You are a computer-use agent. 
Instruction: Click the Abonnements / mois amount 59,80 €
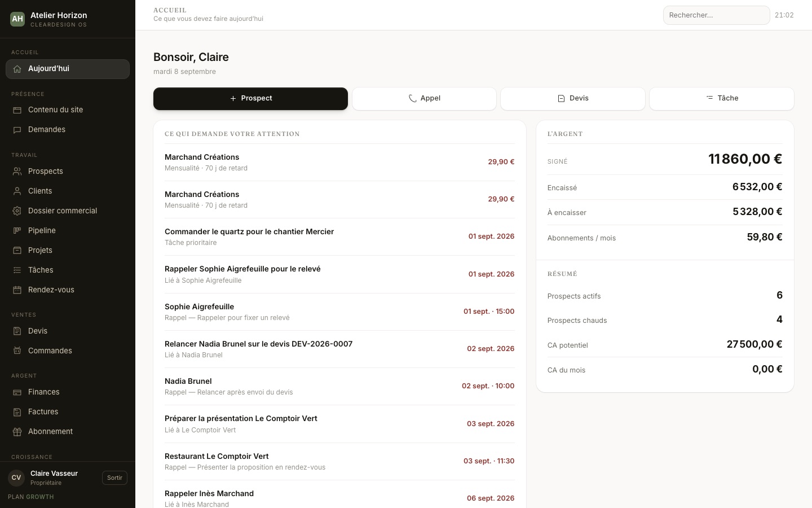(765, 237)
